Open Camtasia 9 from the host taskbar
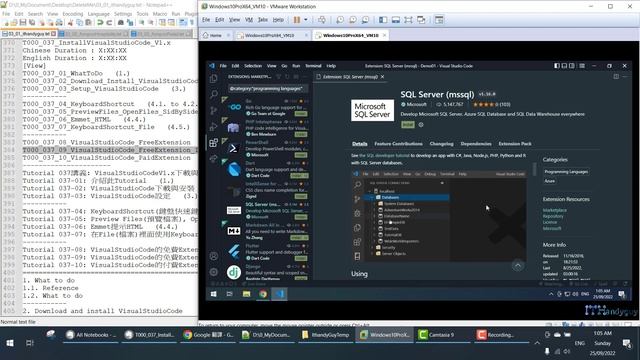 442,335
